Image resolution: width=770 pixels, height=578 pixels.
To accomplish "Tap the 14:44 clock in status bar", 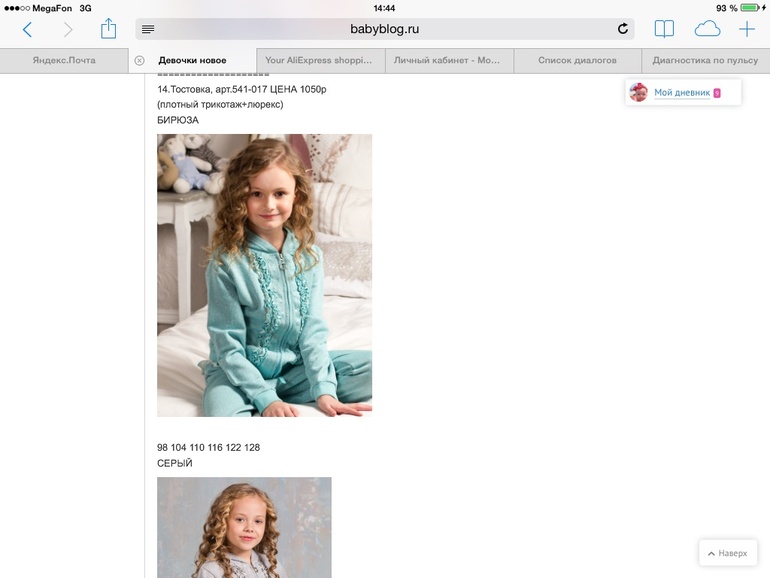I will coord(384,8).
